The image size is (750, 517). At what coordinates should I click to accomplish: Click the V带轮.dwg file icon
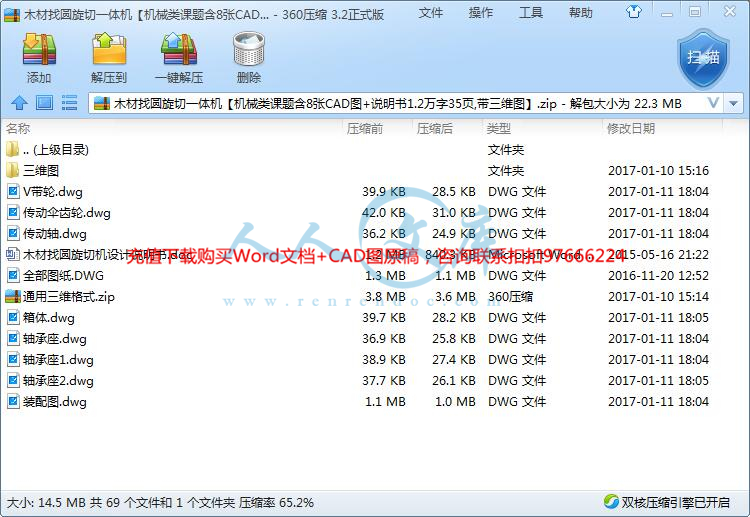(x=13, y=192)
